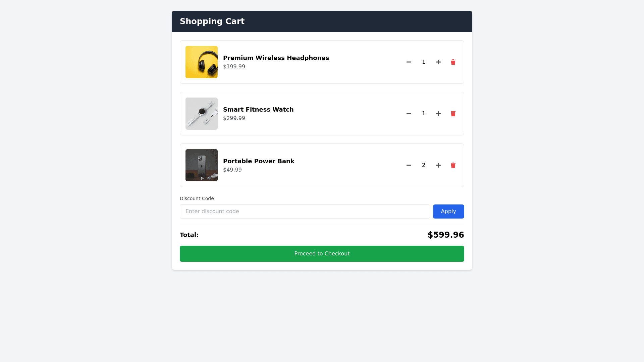Click the $599.96 total amount
The width and height of the screenshot is (644, 362).
tap(445, 235)
